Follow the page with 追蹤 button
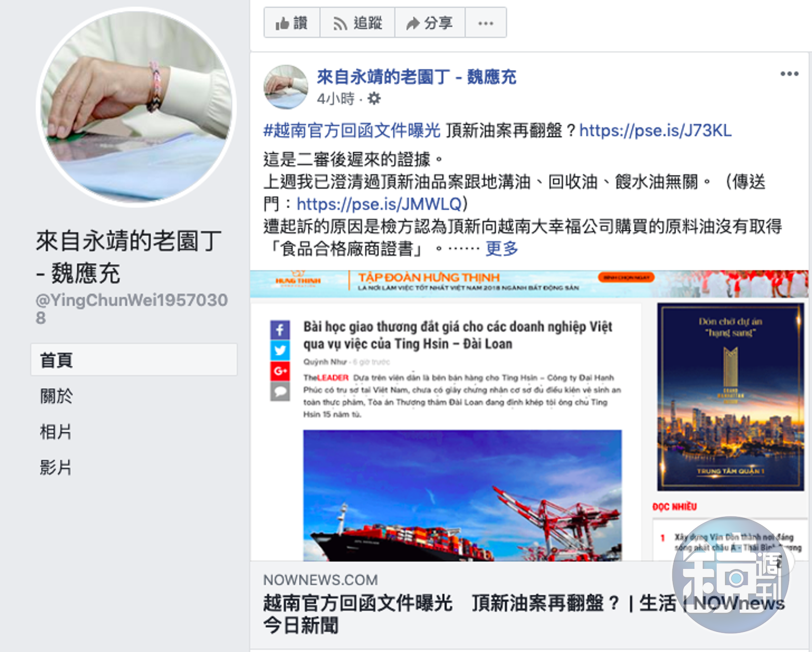 [x=357, y=23]
